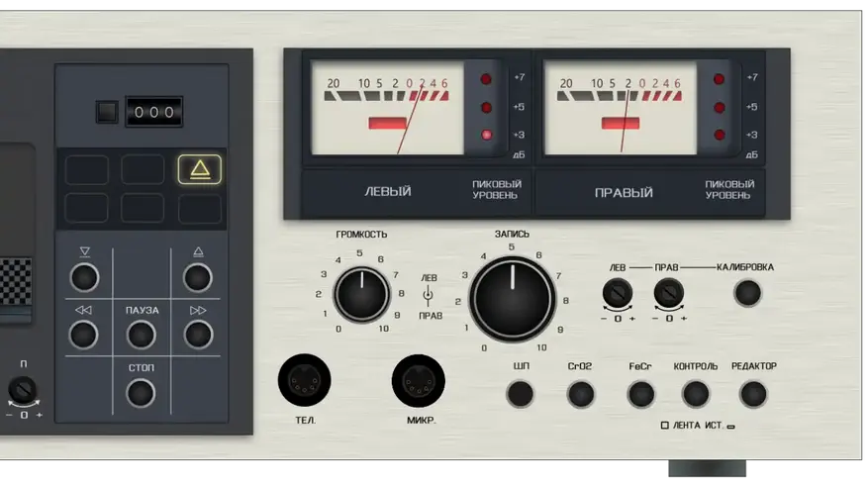Click the illuminated eject triangle button

(199, 169)
